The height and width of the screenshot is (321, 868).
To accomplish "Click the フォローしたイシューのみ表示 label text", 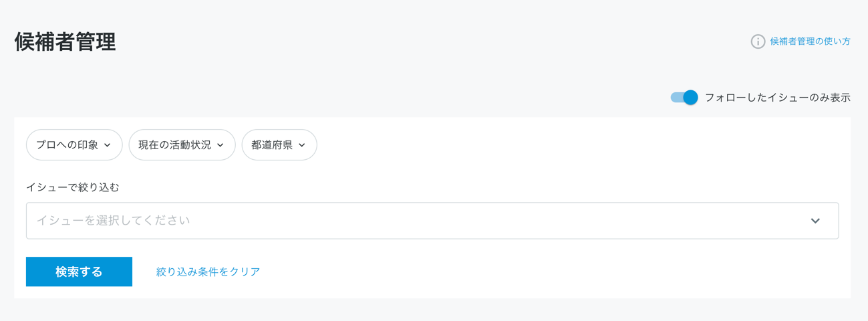I will pyautogui.click(x=777, y=98).
